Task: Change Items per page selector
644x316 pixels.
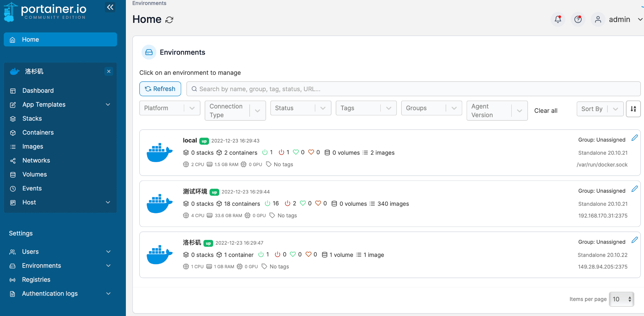Action: pyautogui.click(x=621, y=299)
